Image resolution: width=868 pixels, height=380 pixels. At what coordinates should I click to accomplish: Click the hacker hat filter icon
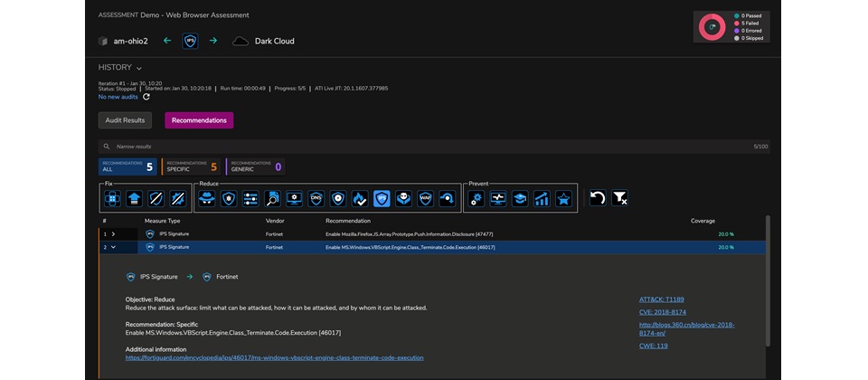(x=208, y=198)
